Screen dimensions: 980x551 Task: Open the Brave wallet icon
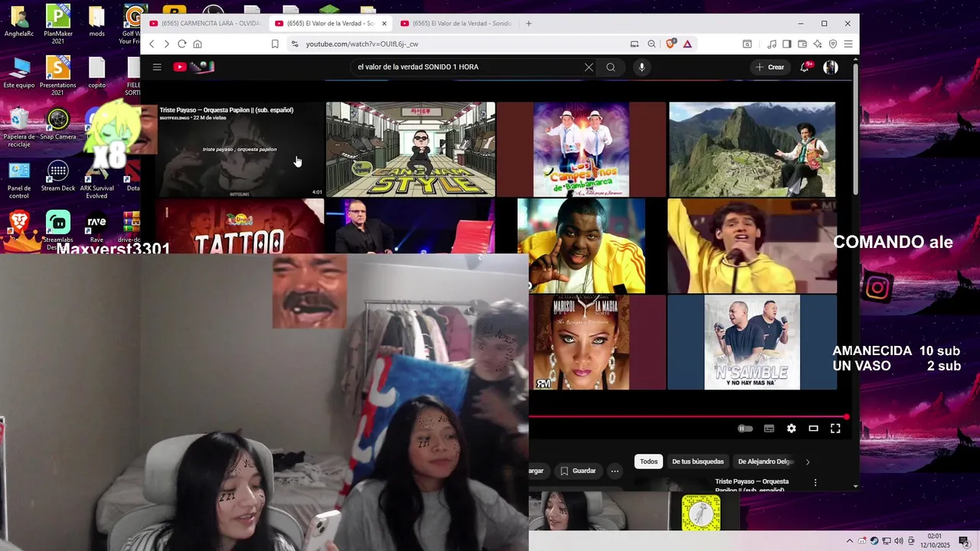point(802,44)
